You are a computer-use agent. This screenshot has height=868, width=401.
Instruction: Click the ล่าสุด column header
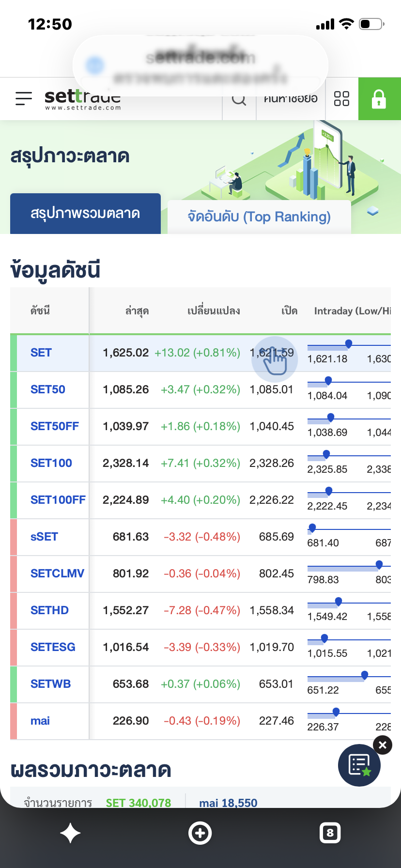[137, 311]
